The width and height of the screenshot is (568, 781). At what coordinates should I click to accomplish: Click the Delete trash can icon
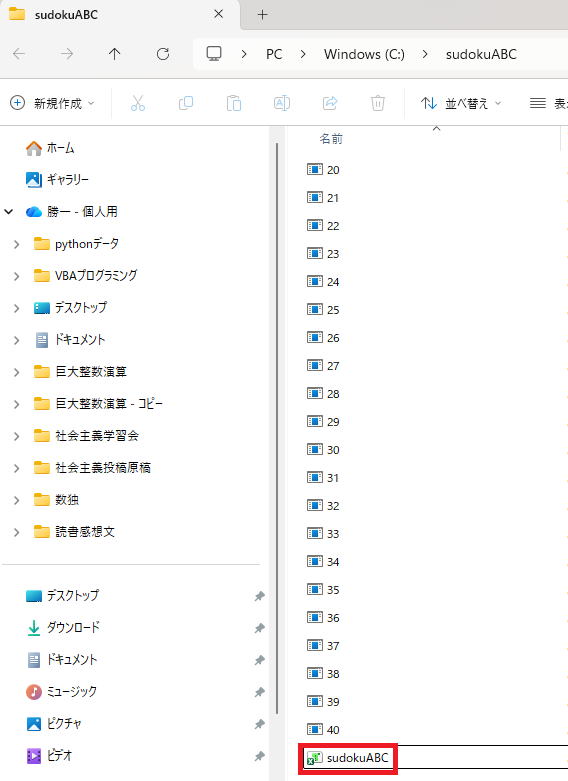(x=378, y=103)
